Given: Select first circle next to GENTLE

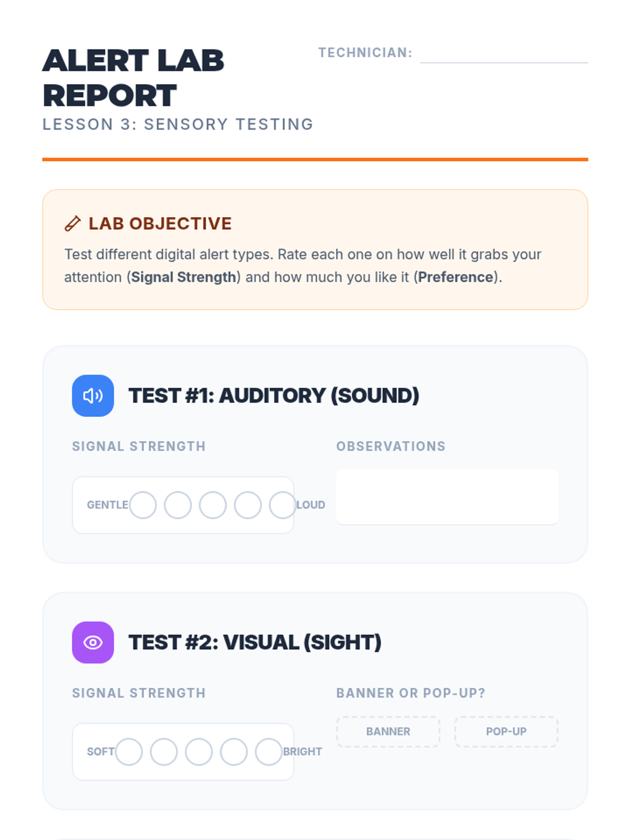Looking at the screenshot, I should (x=143, y=505).
